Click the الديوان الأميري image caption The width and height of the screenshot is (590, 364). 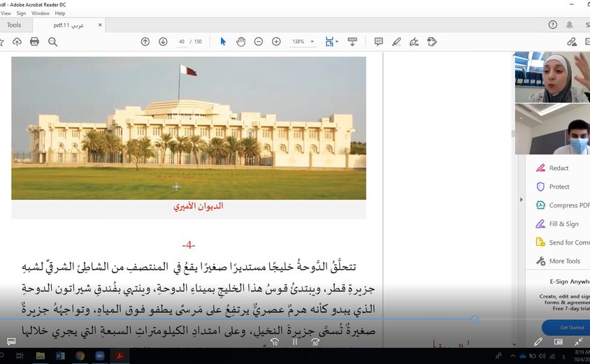[199, 206]
